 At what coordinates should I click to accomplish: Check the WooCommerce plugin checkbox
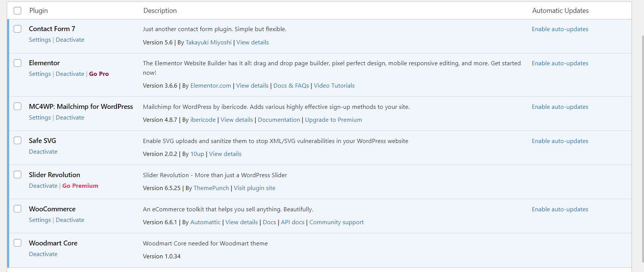coord(17,209)
